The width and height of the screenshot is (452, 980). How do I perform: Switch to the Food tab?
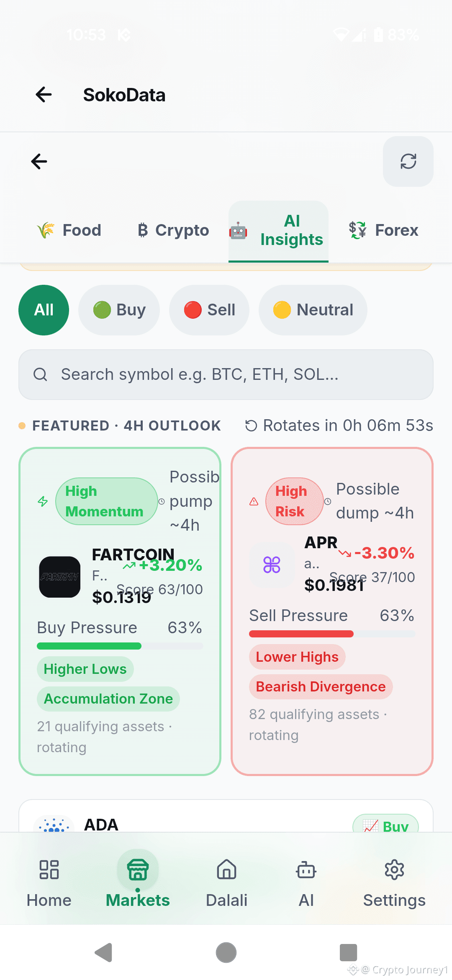tap(69, 230)
